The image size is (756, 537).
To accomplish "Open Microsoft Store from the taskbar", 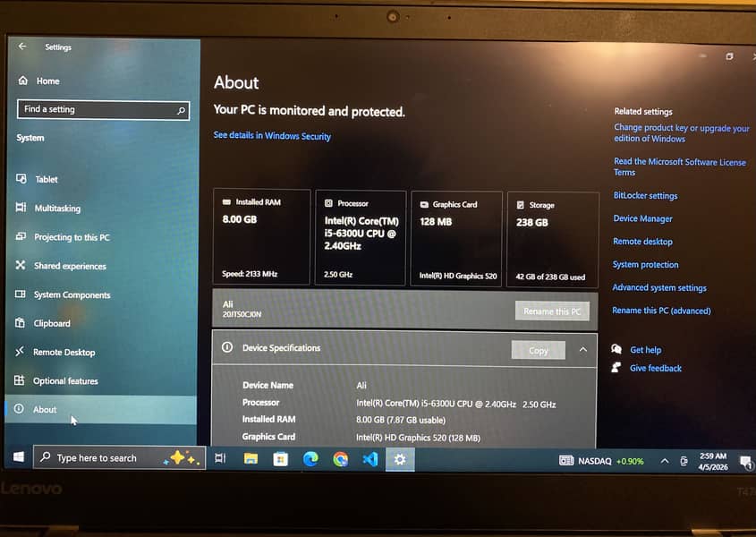I will [x=281, y=459].
